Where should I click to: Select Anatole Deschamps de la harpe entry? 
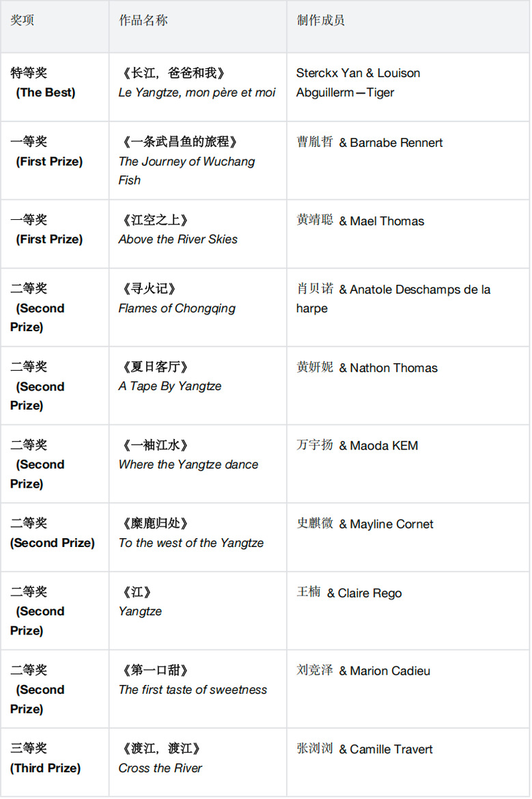[393, 298]
